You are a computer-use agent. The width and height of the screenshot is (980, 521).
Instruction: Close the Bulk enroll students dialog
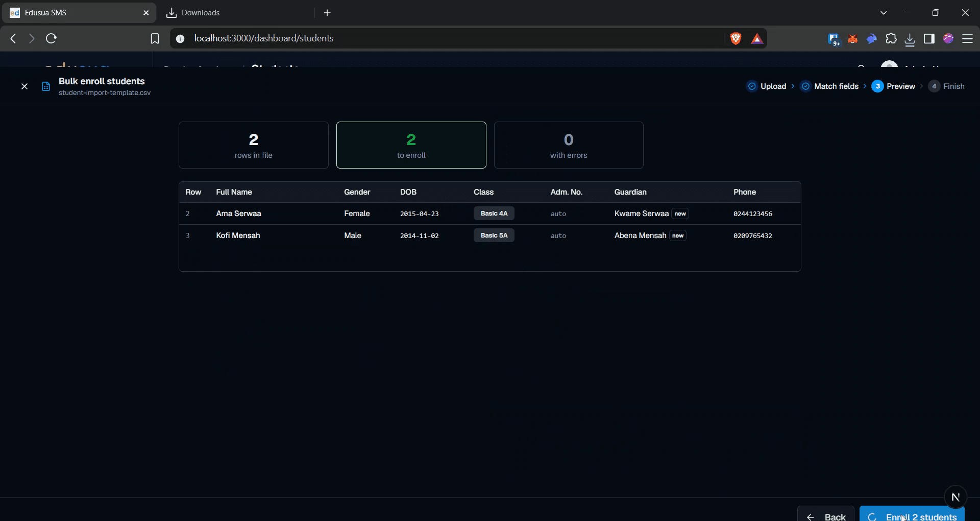point(24,86)
